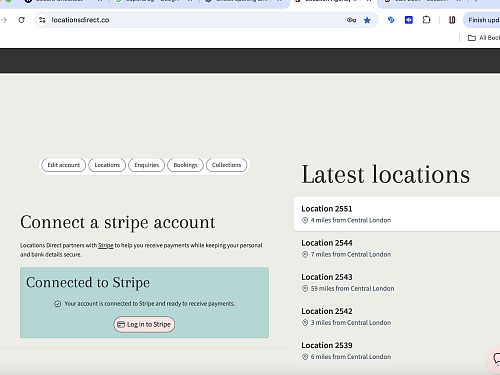
Task: Click the forward navigation arrow
Action: [4, 20]
